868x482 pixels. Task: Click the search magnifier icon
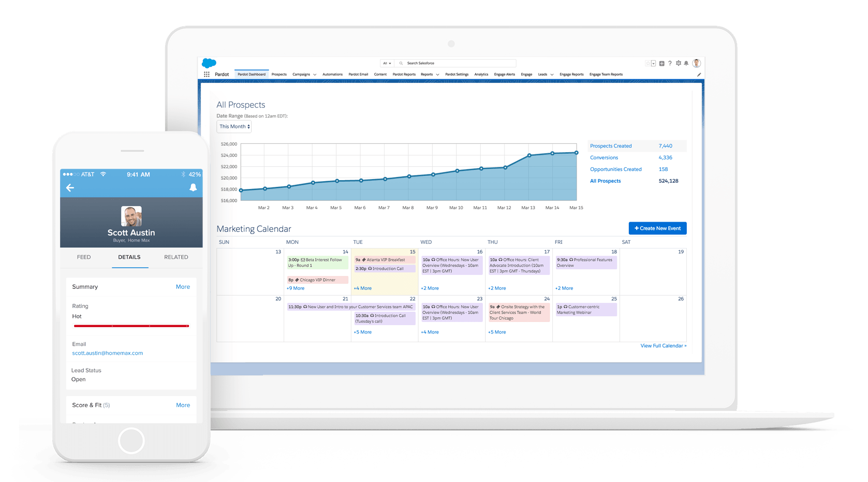click(x=401, y=63)
